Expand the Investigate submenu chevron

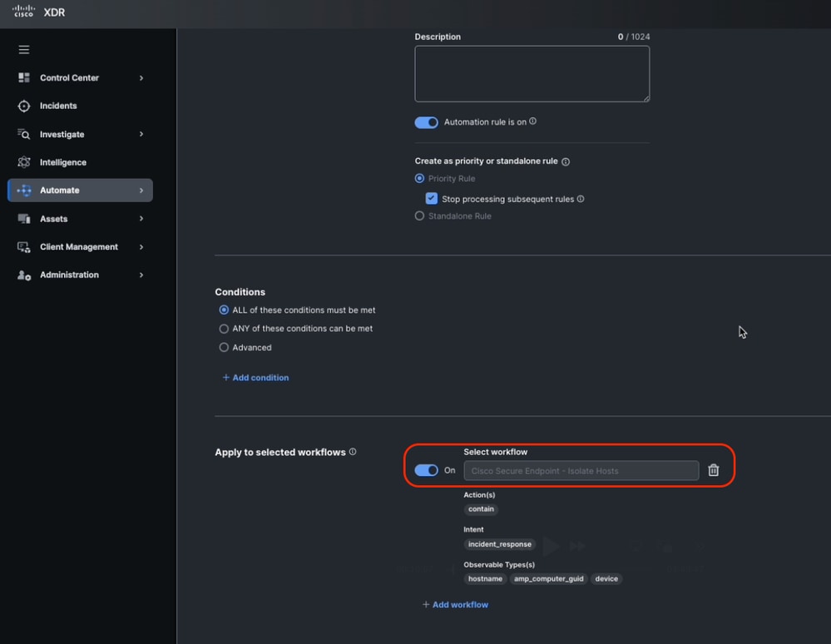(141, 134)
